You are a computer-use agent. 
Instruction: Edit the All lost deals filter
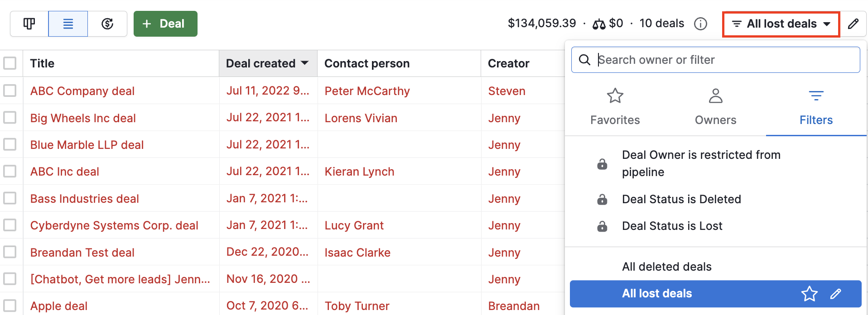coord(835,294)
